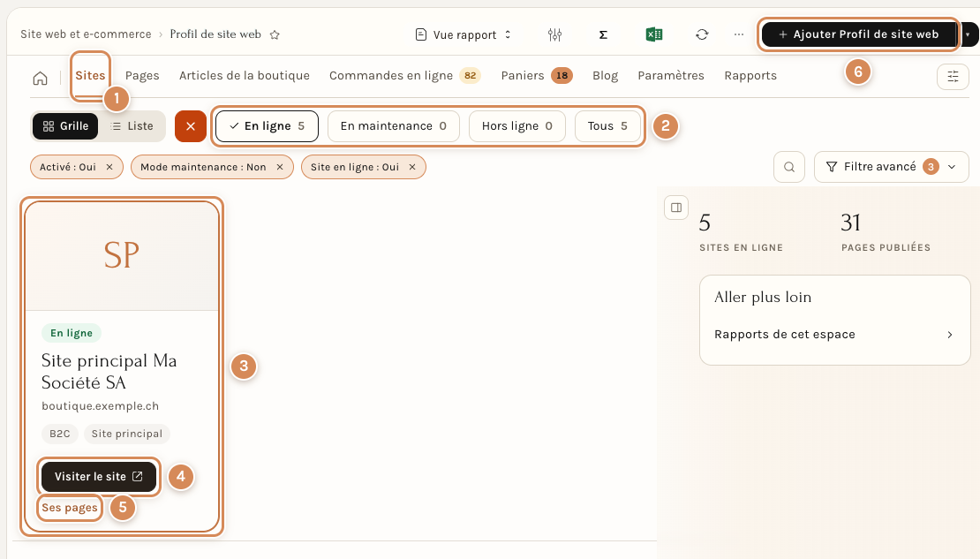Go to 'Articles de la boutique' tab
980x559 pixels.
[x=245, y=76]
